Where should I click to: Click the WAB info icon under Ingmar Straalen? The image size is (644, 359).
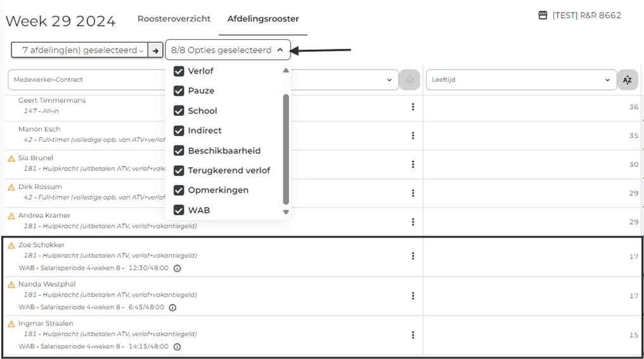click(177, 347)
